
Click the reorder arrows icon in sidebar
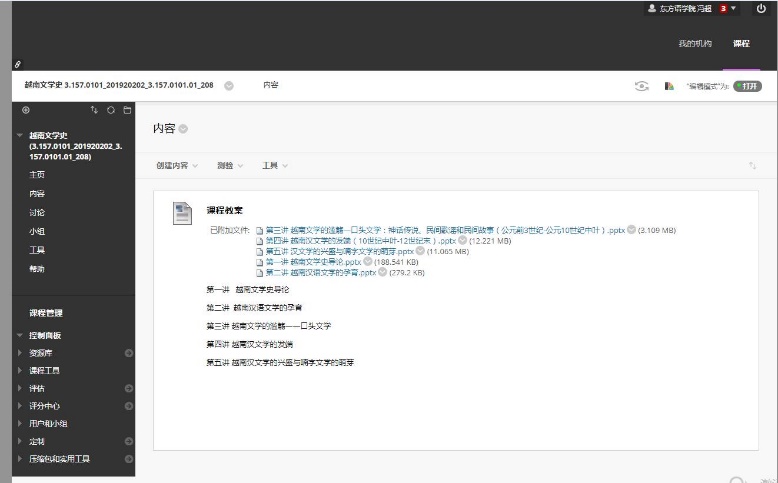coord(95,110)
